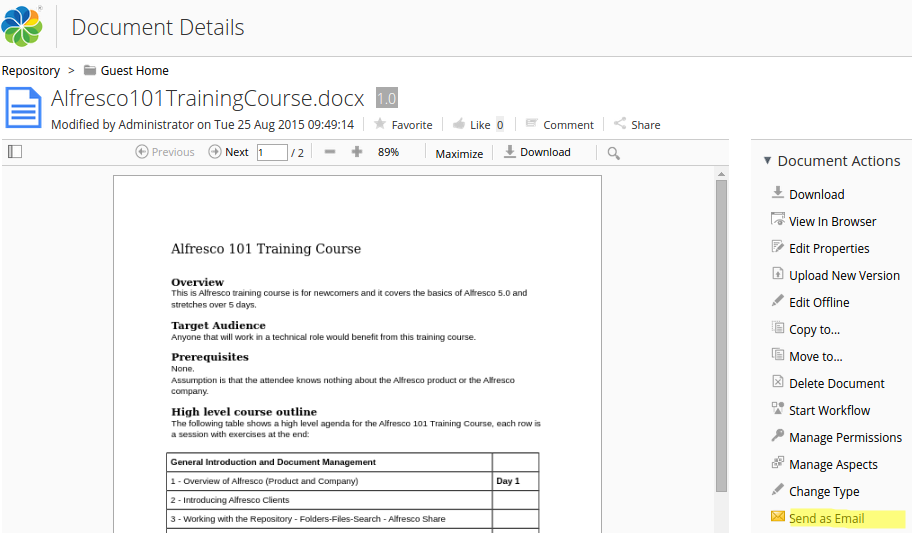Click the Send as Email envelope icon
The width and height of the screenshot is (912, 533).
click(778, 516)
